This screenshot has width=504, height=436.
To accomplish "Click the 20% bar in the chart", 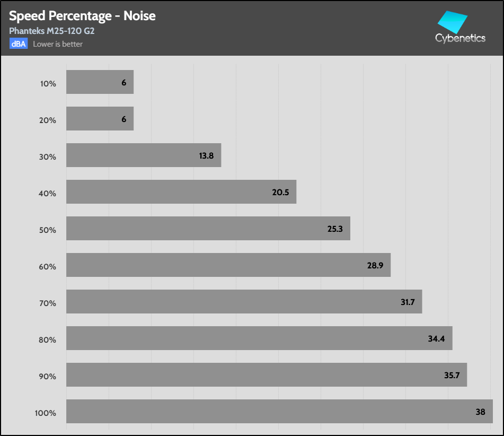I will coord(100,119).
